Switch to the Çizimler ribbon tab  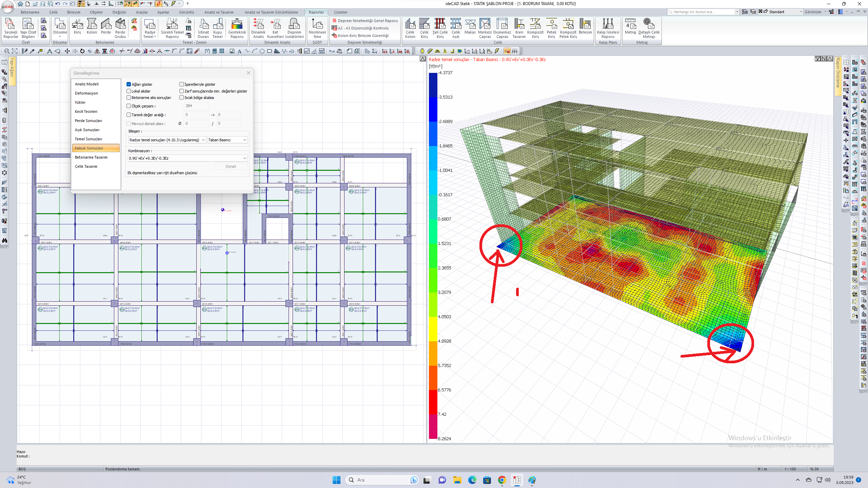click(340, 12)
